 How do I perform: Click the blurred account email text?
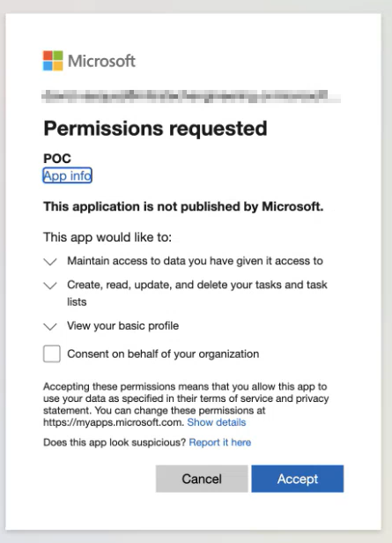[x=191, y=96]
